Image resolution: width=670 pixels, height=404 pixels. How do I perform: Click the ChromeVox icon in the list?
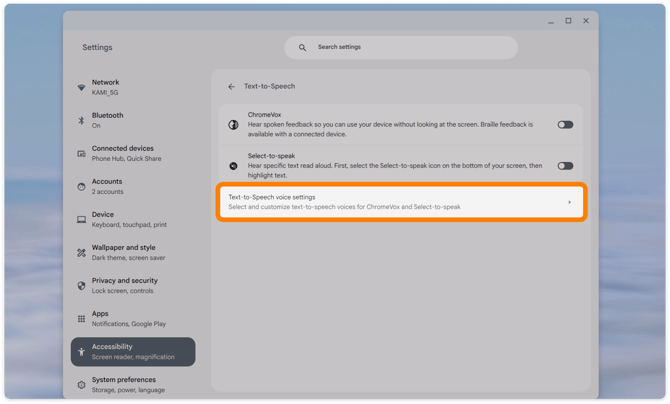[x=233, y=124]
